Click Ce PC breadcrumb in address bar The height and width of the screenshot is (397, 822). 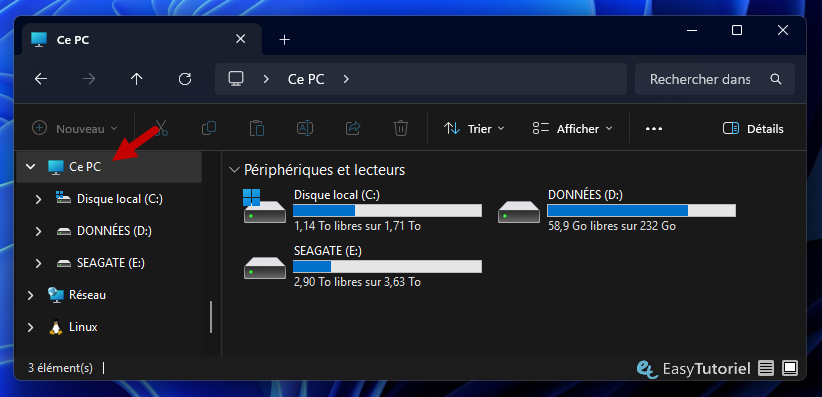click(x=306, y=79)
